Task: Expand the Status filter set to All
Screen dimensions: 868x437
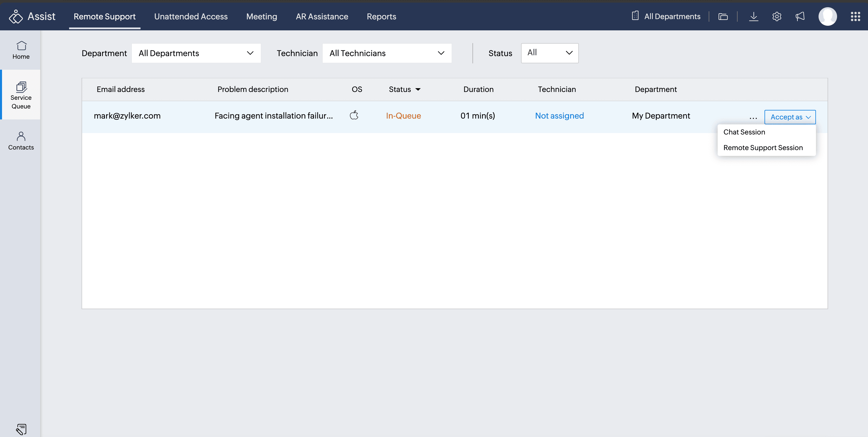Action: pos(550,53)
